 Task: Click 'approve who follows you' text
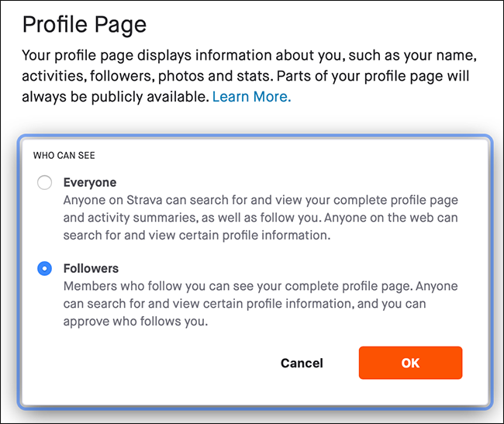click(x=135, y=322)
